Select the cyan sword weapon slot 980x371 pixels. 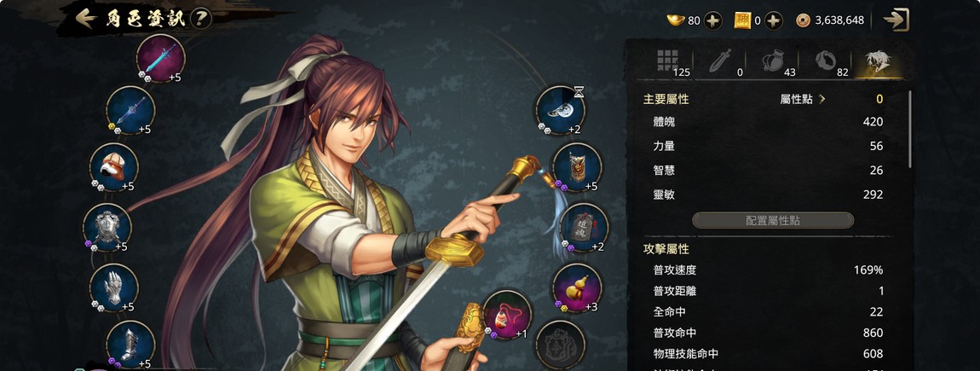(x=161, y=58)
